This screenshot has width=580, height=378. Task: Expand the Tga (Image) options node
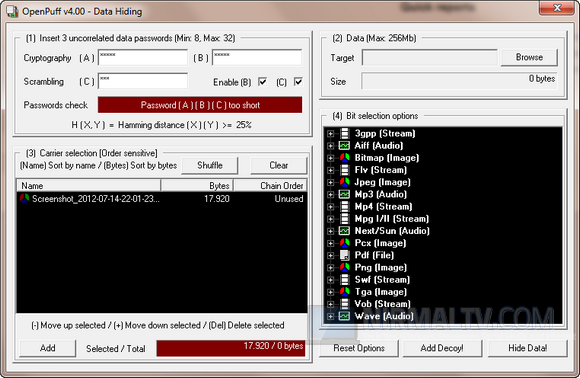coord(331,292)
